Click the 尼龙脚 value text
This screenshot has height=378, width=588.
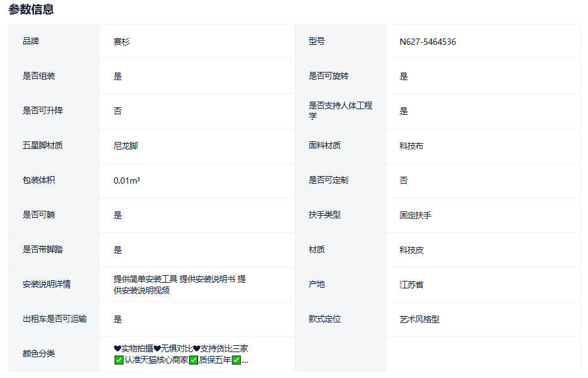click(x=126, y=146)
